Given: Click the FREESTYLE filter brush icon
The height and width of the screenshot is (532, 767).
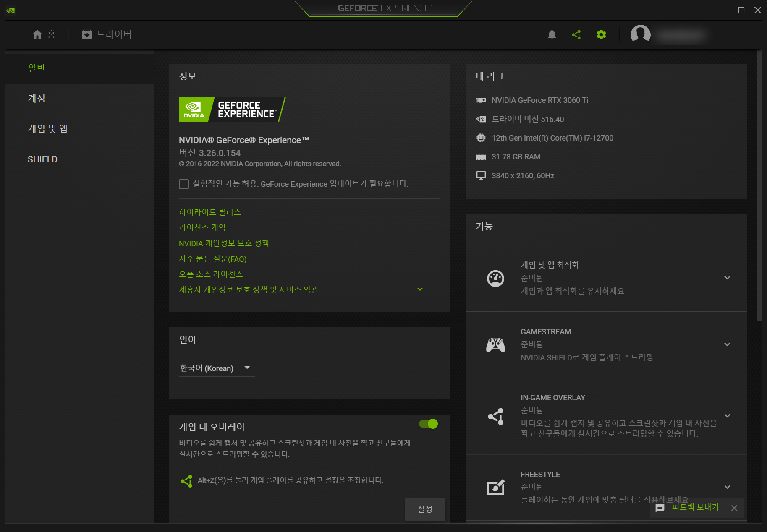Looking at the screenshot, I should [495, 487].
